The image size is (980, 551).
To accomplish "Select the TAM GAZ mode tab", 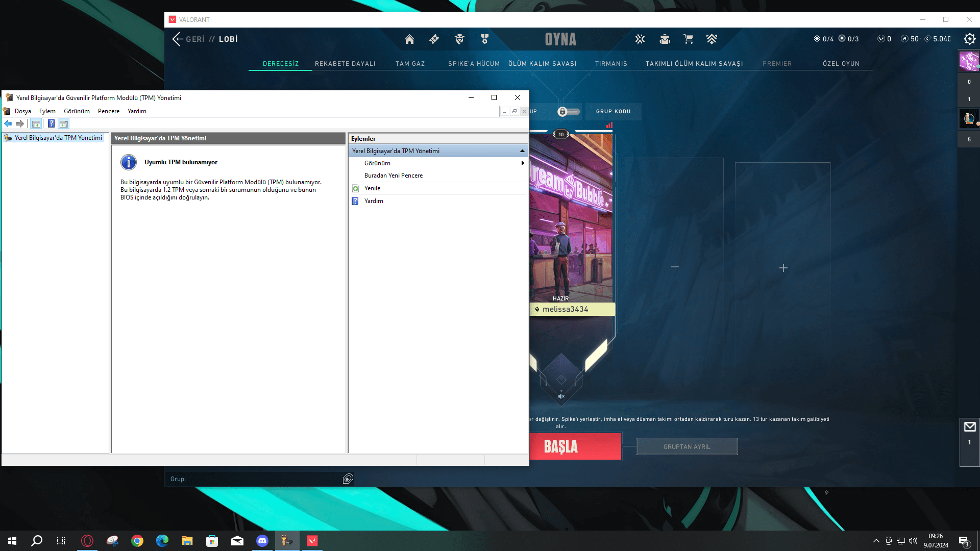I will click(410, 64).
